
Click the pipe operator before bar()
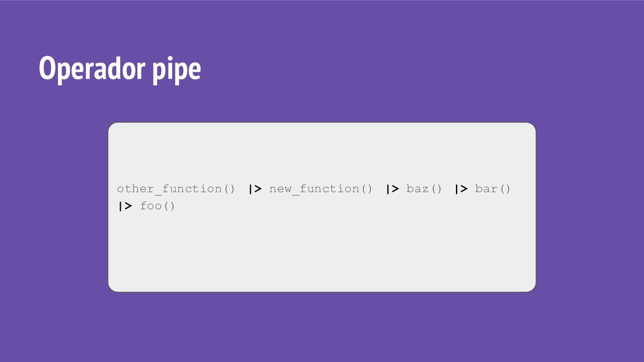[461, 189]
